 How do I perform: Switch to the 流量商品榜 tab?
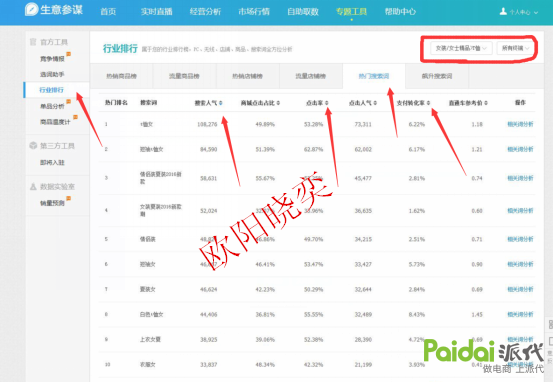click(x=184, y=76)
